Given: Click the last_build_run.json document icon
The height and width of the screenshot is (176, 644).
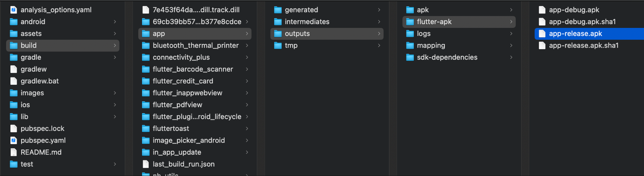Looking at the screenshot, I should coord(146,164).
